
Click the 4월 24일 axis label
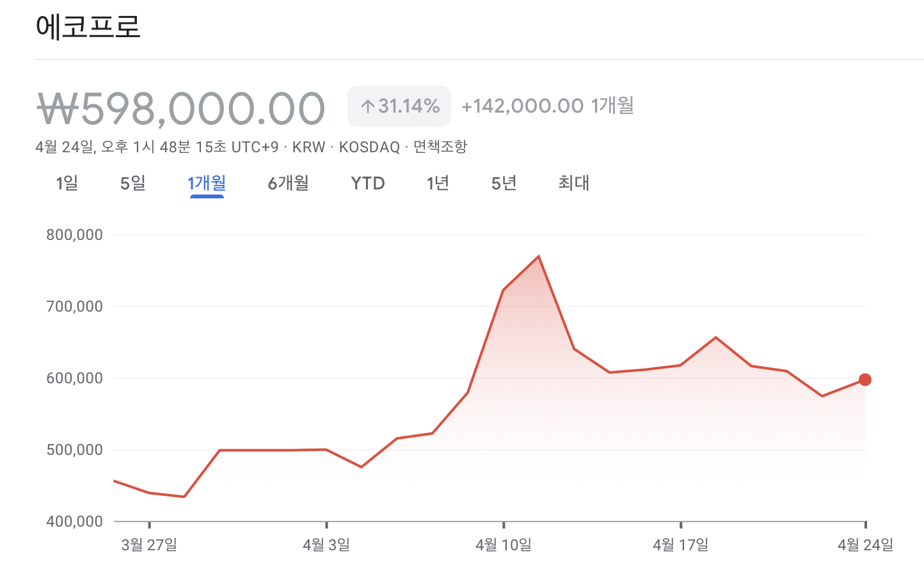point(866,546)
